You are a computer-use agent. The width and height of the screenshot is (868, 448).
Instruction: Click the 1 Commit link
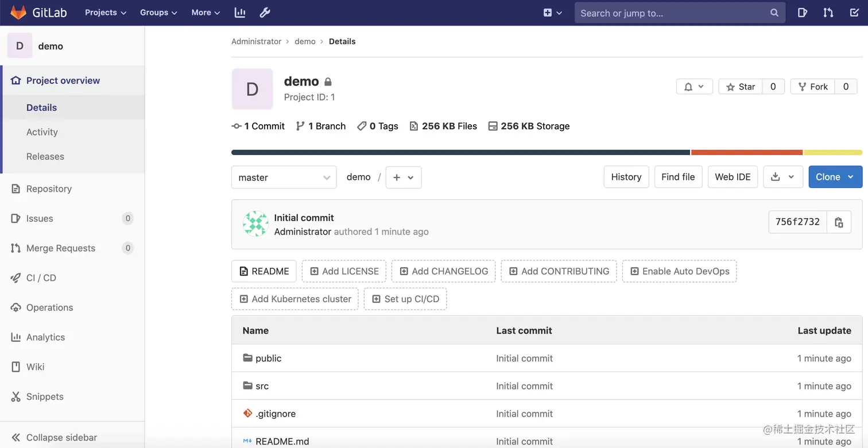(258, 126)
